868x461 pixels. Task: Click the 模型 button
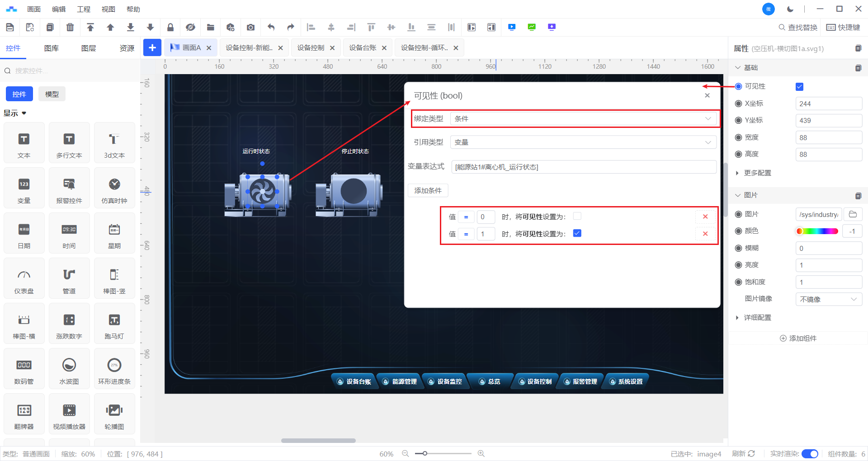pos(52,94)
